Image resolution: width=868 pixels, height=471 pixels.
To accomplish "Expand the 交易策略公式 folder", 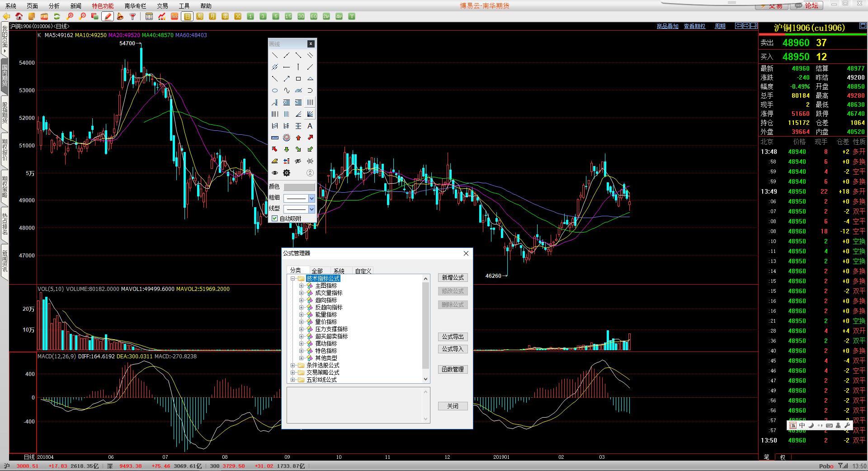I will pos(292,373).
